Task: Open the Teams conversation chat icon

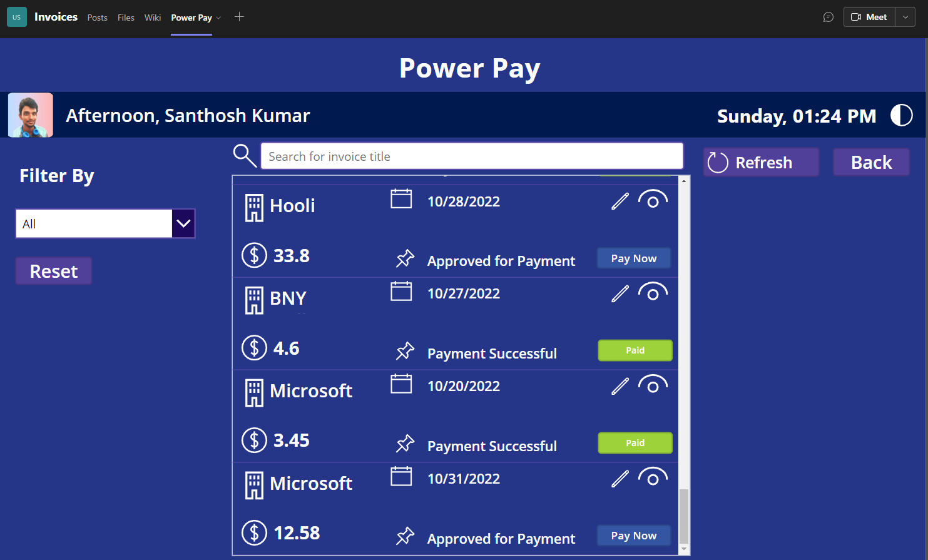Action: [x=829, y=17]
